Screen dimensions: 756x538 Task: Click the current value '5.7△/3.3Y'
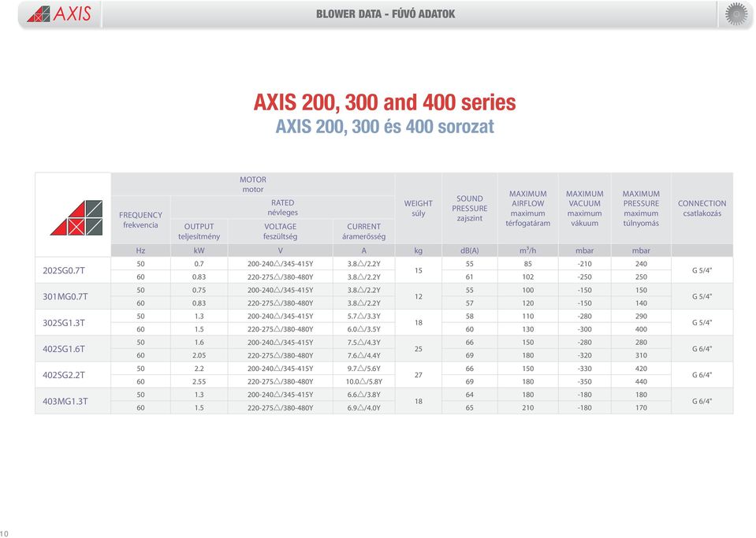point(364,317)
